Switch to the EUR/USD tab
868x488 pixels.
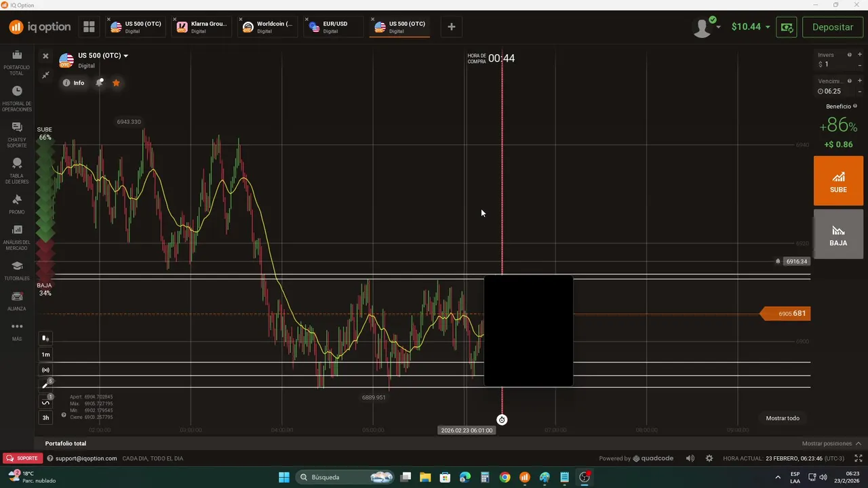[x=333, y=27]
